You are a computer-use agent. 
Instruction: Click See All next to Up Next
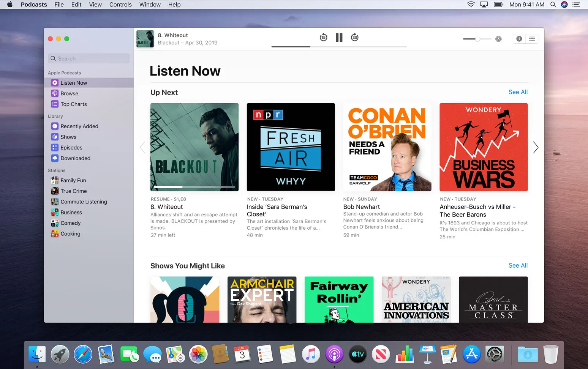[x=518, y=92]
